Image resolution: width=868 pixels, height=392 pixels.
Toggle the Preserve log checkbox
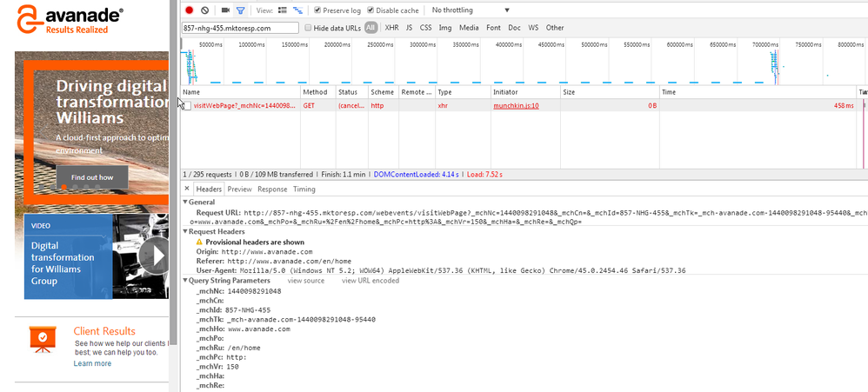coord(317,10)
